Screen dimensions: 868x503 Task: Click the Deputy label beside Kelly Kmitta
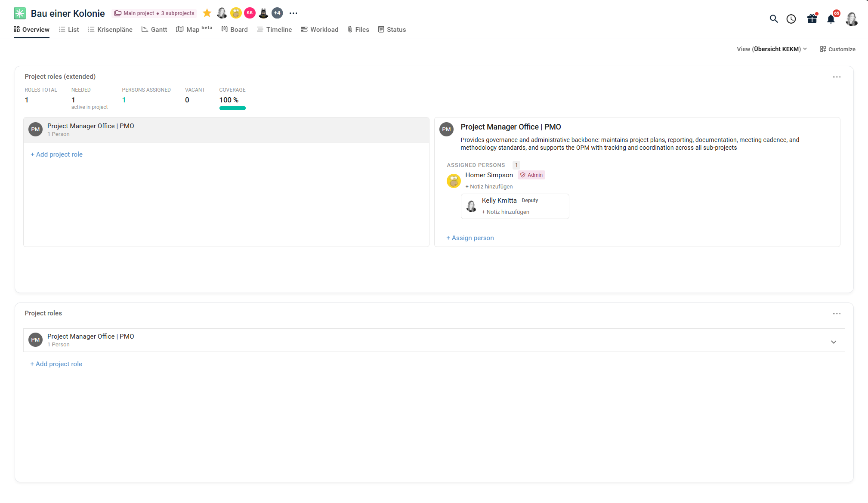coord(530,201)
